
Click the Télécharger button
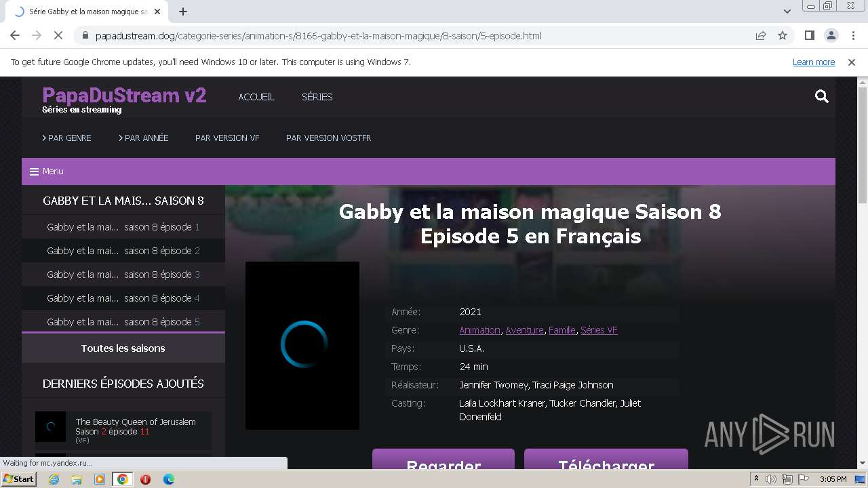pos(606,459)
